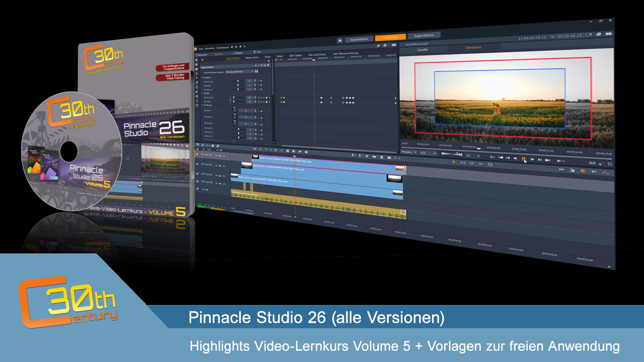Open the Bearbeiten menu

pos(210,48)
